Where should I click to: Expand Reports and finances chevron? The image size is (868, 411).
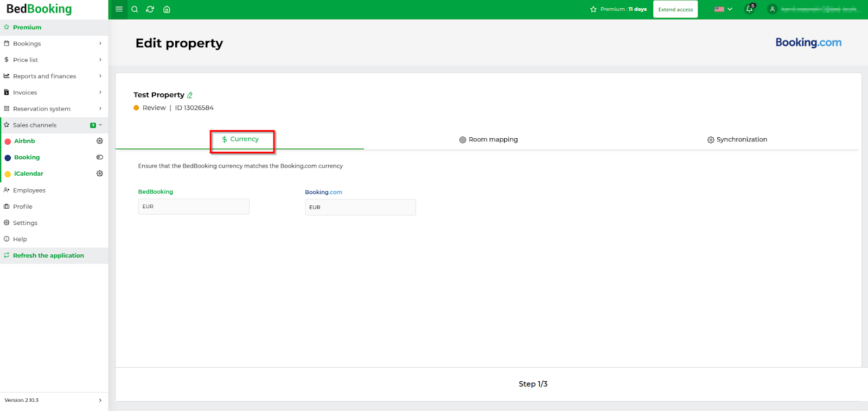(x=100, y=76)
